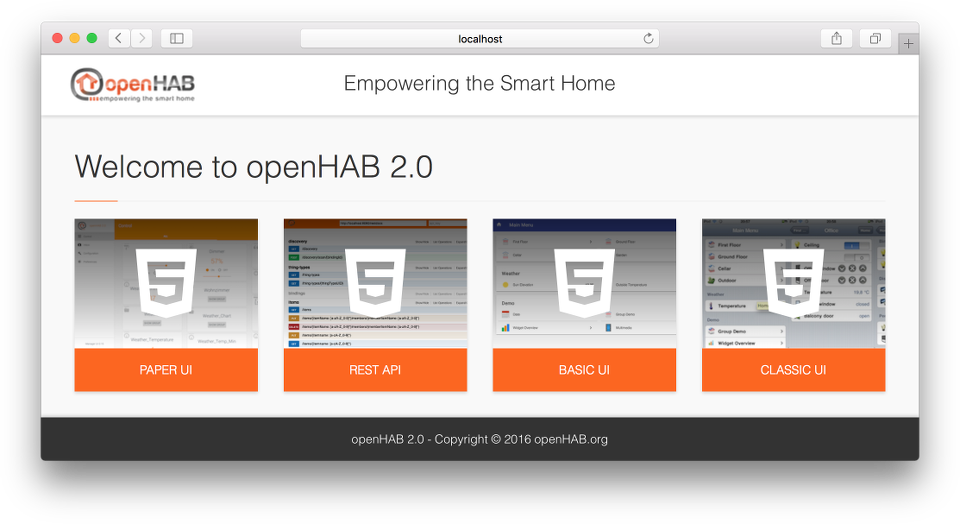Screen dimensions: 960x524
Task: Toggle the Safari sidebar button
Action: point(177,38)
